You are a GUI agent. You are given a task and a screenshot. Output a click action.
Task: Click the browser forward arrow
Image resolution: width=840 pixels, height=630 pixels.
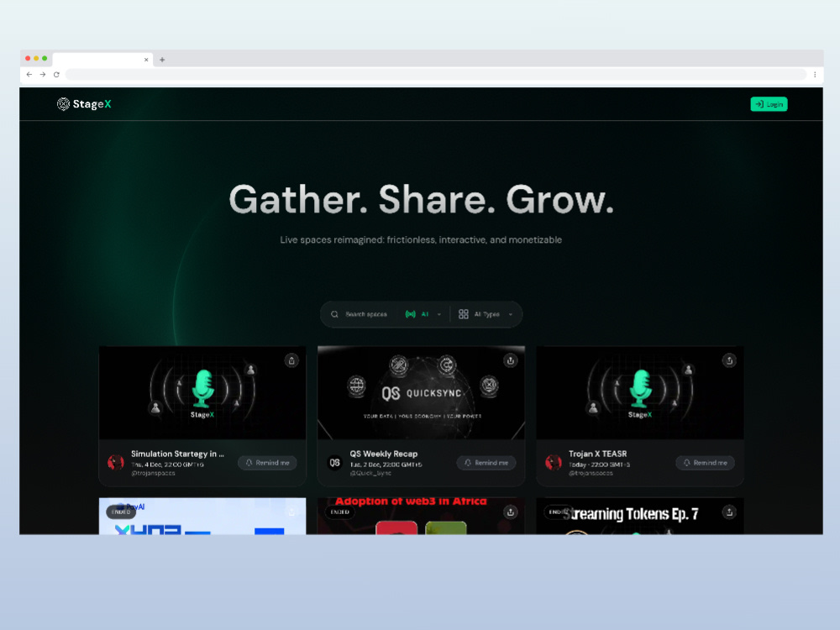pyautogui.click(x=43, y=75)
